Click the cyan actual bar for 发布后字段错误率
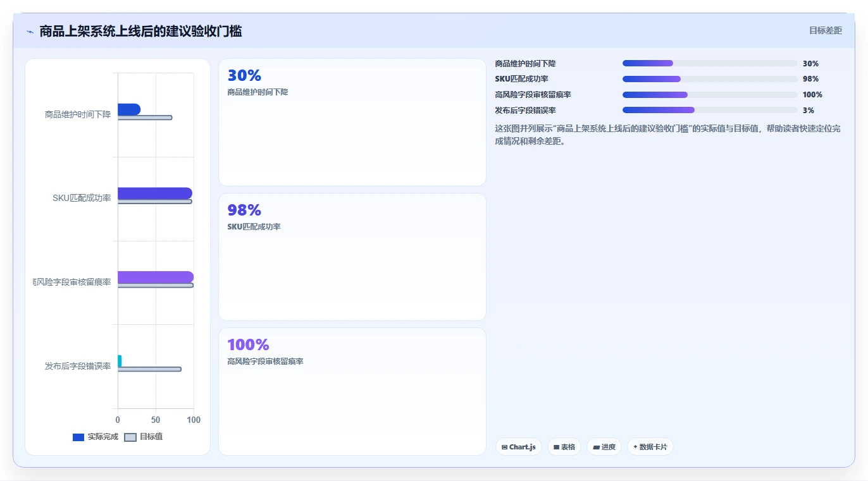This screenshot has height=481, width=868. pyautogui.click(x=120, y=361)
